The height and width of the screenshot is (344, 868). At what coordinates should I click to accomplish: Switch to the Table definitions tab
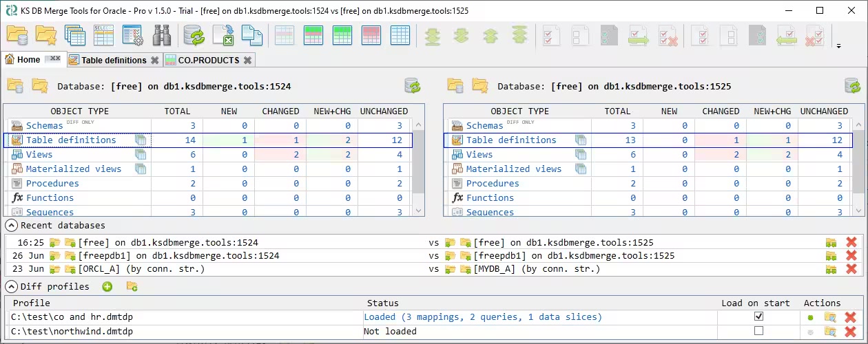tap(114, 60)
